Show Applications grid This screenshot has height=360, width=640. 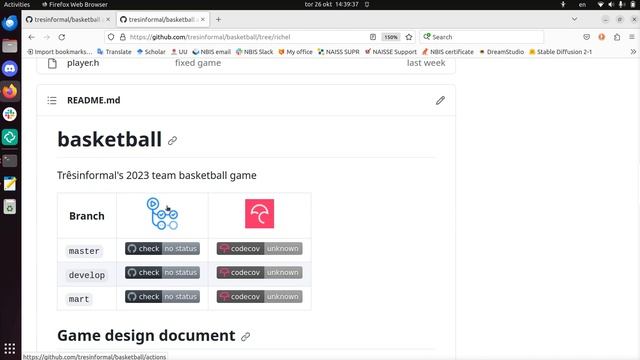pyautogui.click(x=10, y=349)
